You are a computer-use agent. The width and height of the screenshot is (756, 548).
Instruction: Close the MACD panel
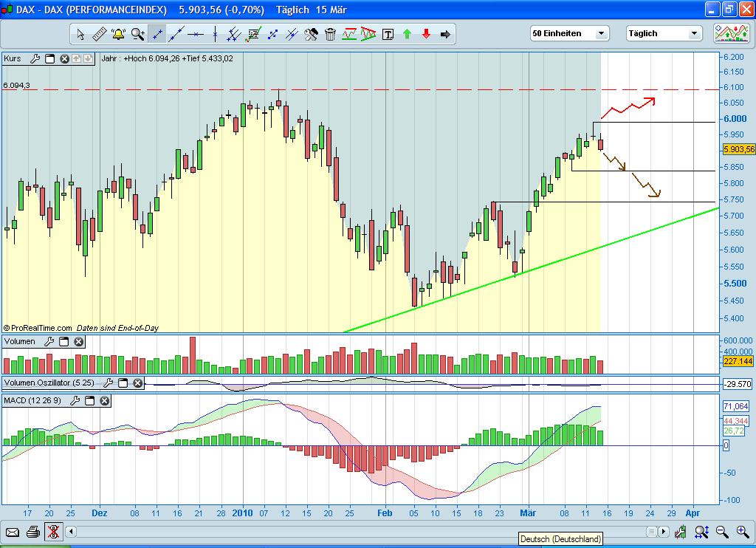coord(105,401)
